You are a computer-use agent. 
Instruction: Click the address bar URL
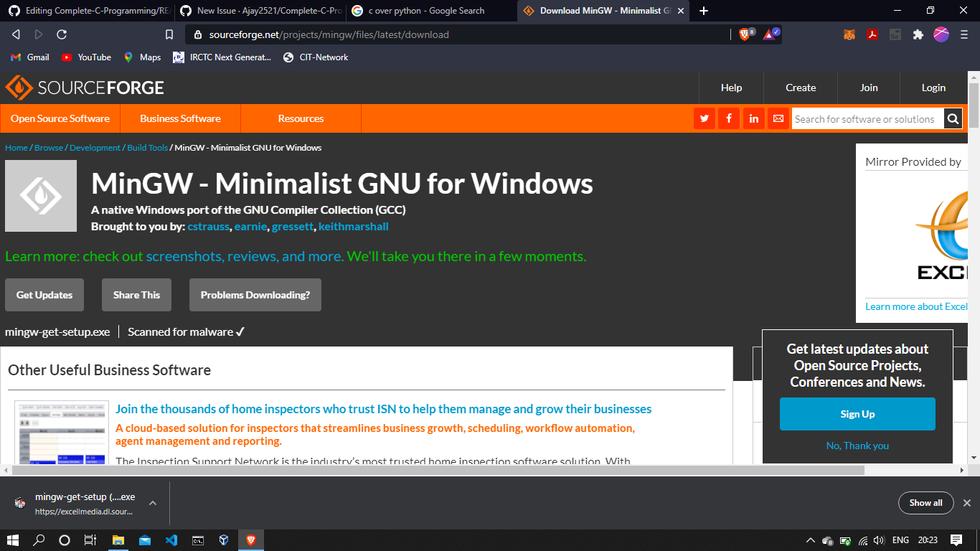(329, 34)
